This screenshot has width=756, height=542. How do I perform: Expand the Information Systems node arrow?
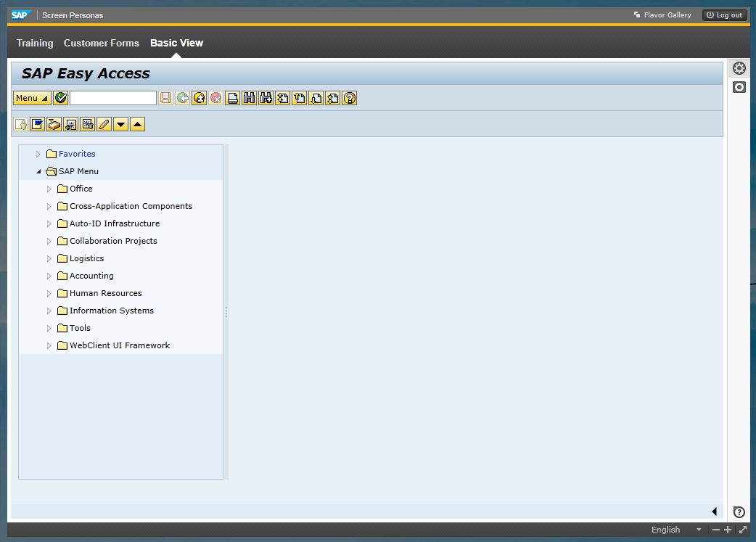[x=49, y=311]
